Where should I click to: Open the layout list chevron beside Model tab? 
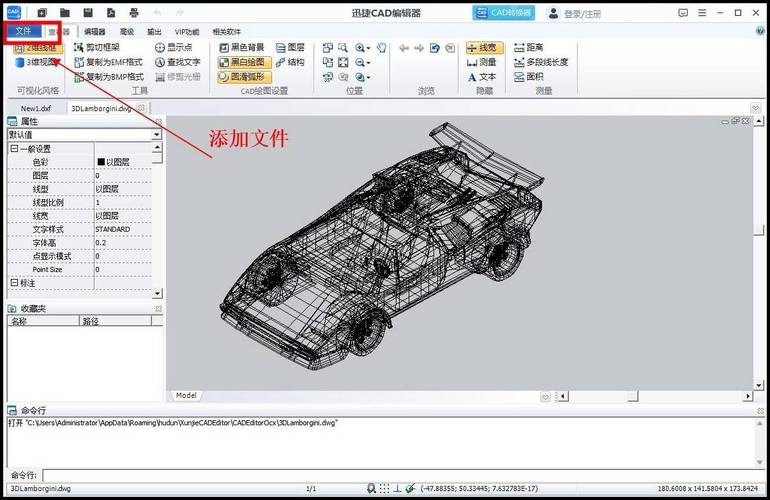coord(545,397)
